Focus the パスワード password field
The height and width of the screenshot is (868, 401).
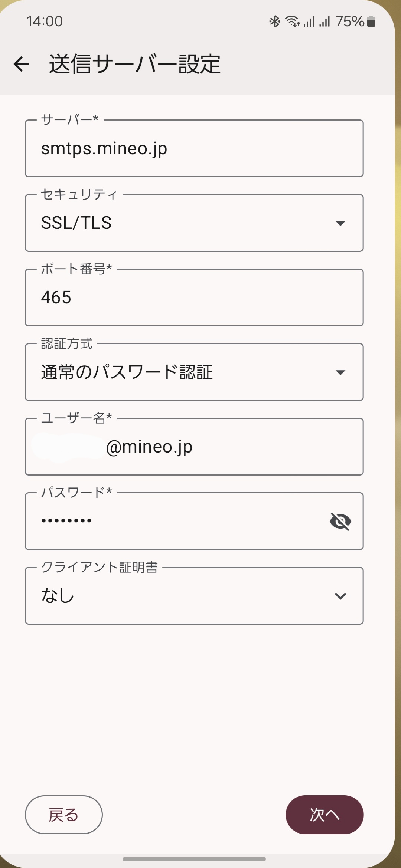tap(175, 521)
